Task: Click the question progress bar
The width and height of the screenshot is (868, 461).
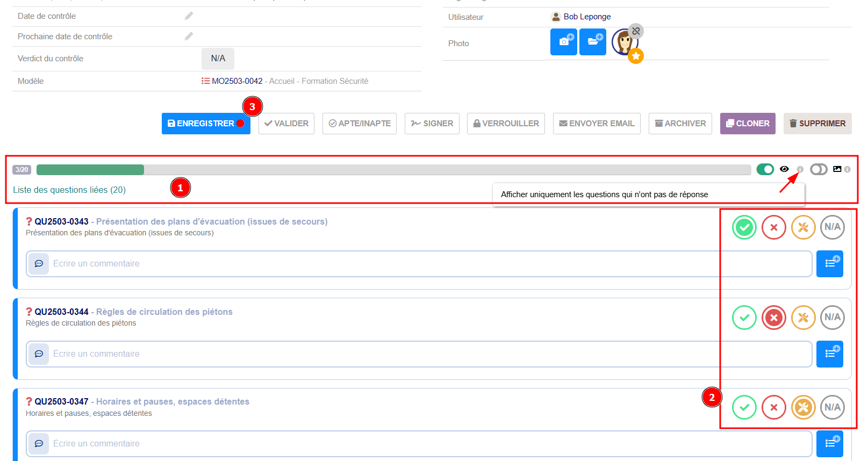Action: tap(393, 170)
